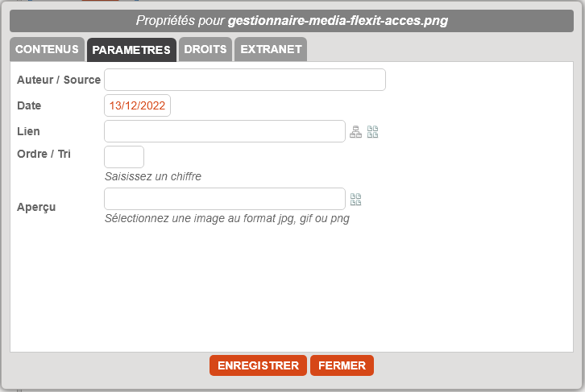585x392 pixels.
Task: Click the Date label
Action: click(29, 105)
